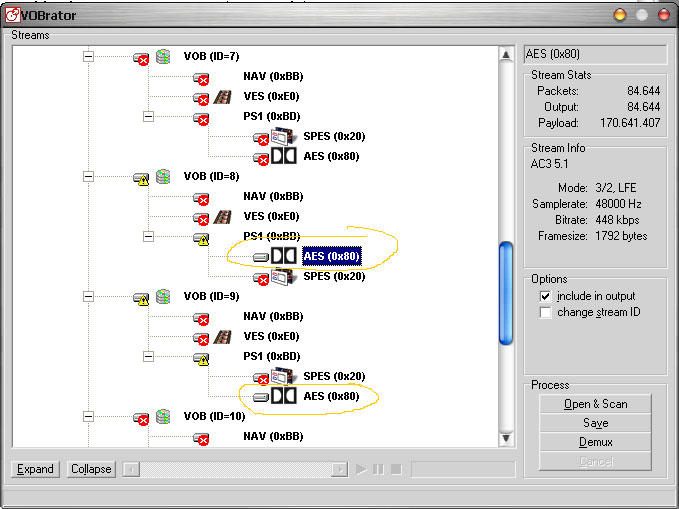The image size is (679, 509).
Task: Click the disc stack icon next to VOB (ID=10)
Action: (x=163, y=416)
